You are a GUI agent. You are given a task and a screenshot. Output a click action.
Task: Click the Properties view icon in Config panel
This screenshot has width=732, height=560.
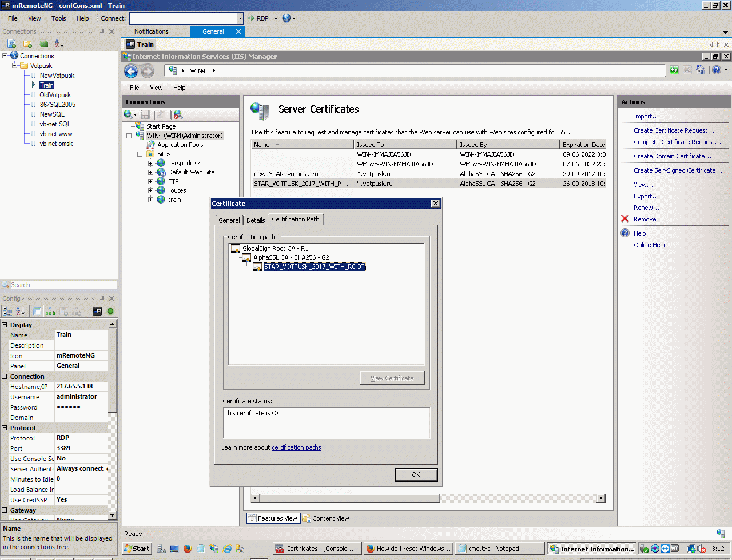[37, 311]
